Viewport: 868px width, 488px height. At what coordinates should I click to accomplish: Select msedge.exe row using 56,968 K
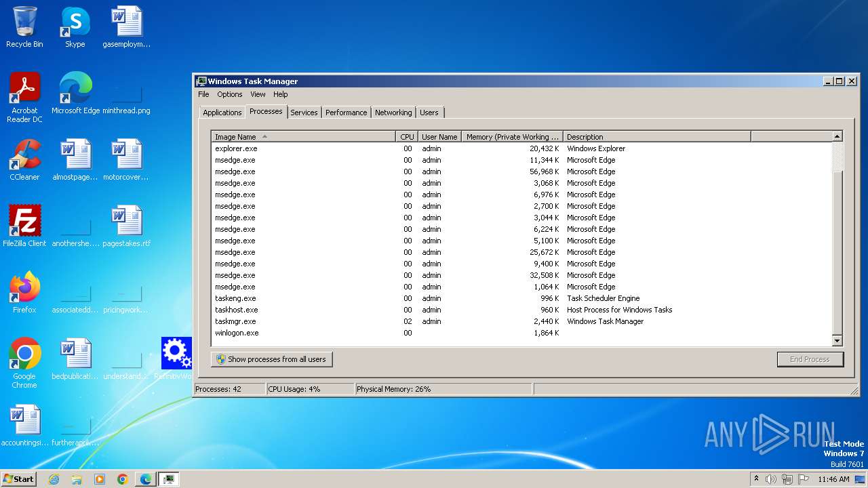point(521,171)
